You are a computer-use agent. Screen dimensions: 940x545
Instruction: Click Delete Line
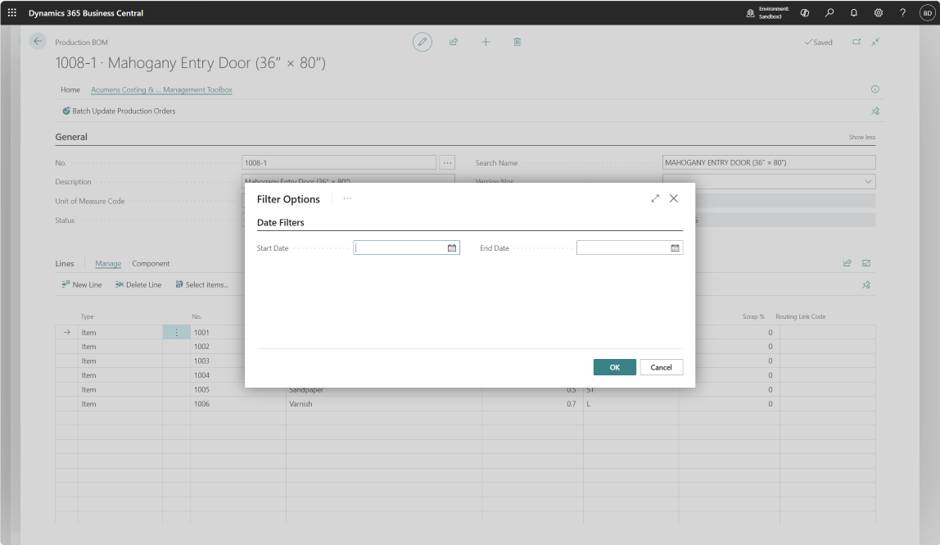pos(138,285)
